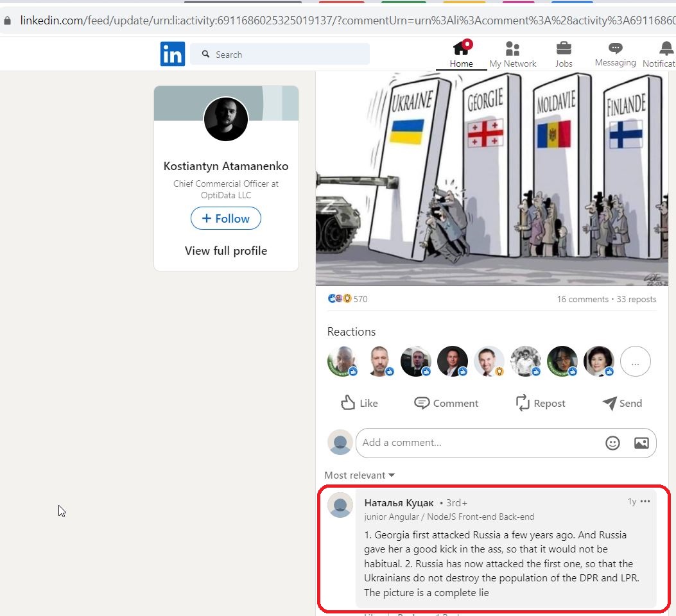The height and width of the screenshot is (616, 676).
Task: Open the Home tab
Action: (x=462, y=55)
